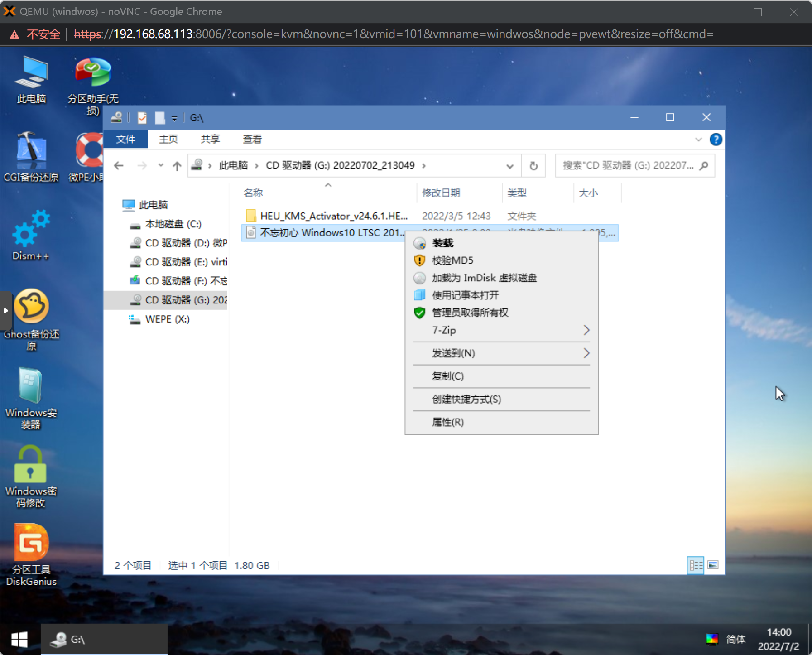The width and height of the screenshot is (812, 655).
Task: Expand the 发送到(N) submenu
Action: tap(501, 353)
